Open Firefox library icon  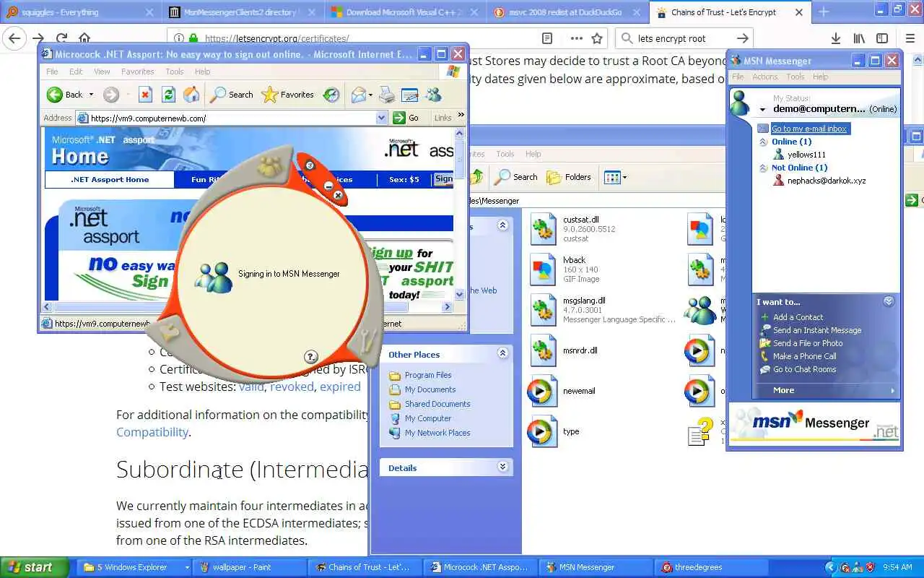pos(859,39)
